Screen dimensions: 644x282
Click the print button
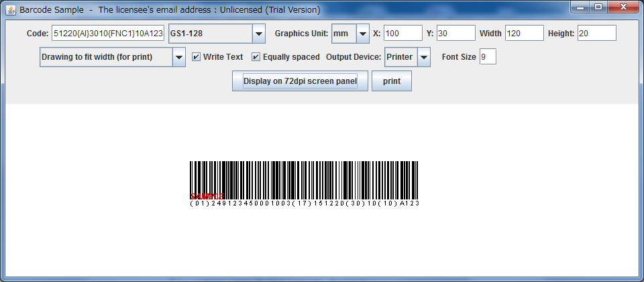[x=392, y=81]
